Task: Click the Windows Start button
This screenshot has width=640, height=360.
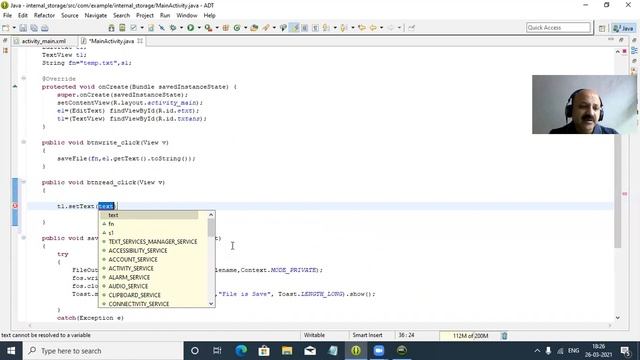Action: tap(11, 351)
